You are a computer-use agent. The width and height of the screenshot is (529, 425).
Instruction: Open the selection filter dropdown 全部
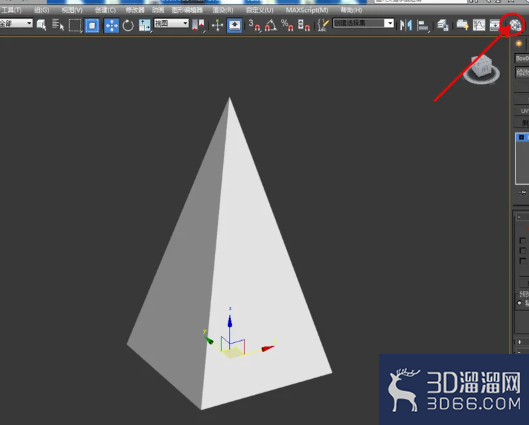point(16,23)
